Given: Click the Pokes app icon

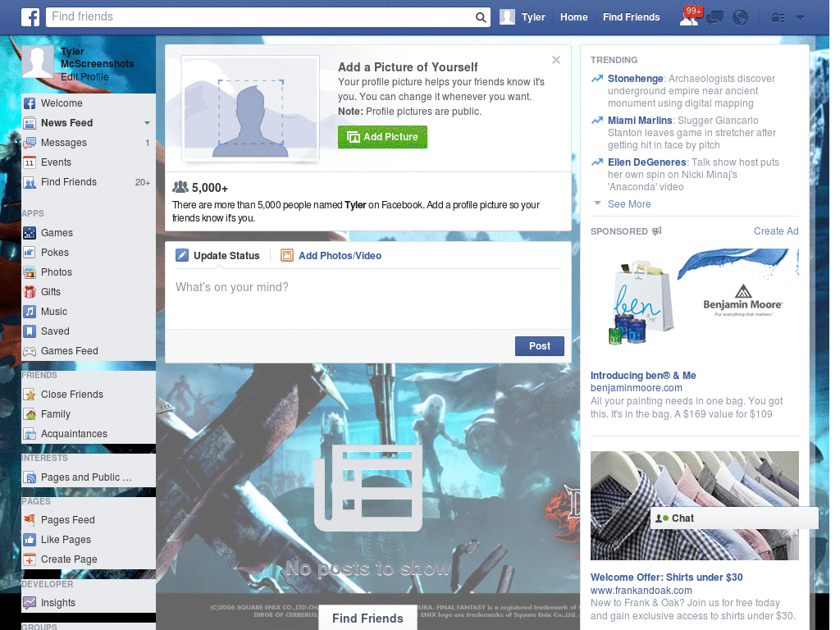Looking at the screenshot, I should (30, 253).
